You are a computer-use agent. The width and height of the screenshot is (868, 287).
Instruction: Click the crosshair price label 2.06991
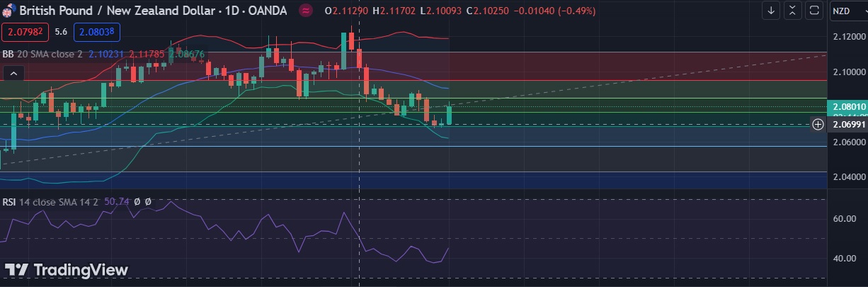point(847,125)
